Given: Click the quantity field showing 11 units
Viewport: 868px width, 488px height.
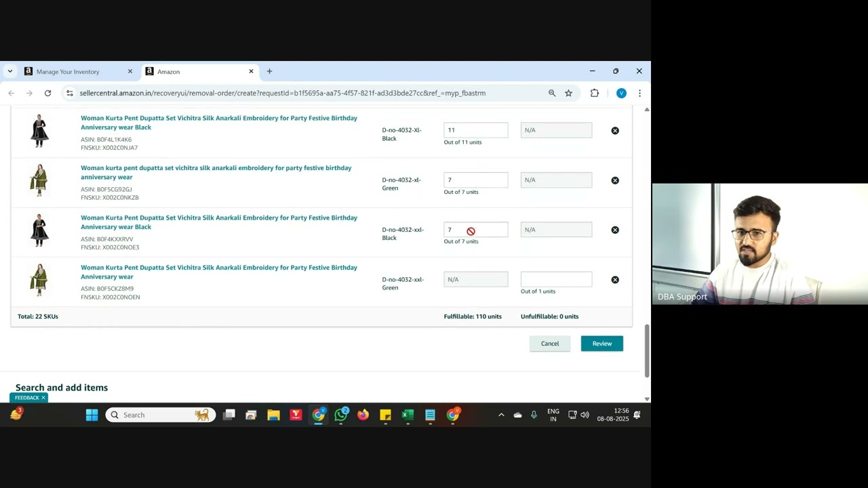Looking at the screenshot, I should coord(475,129).
